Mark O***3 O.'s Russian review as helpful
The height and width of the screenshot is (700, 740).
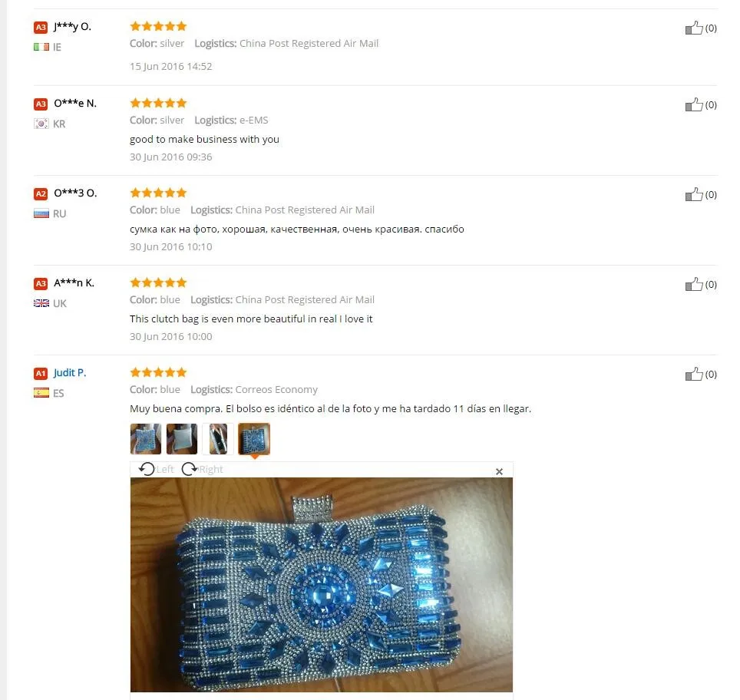[694, 194]
